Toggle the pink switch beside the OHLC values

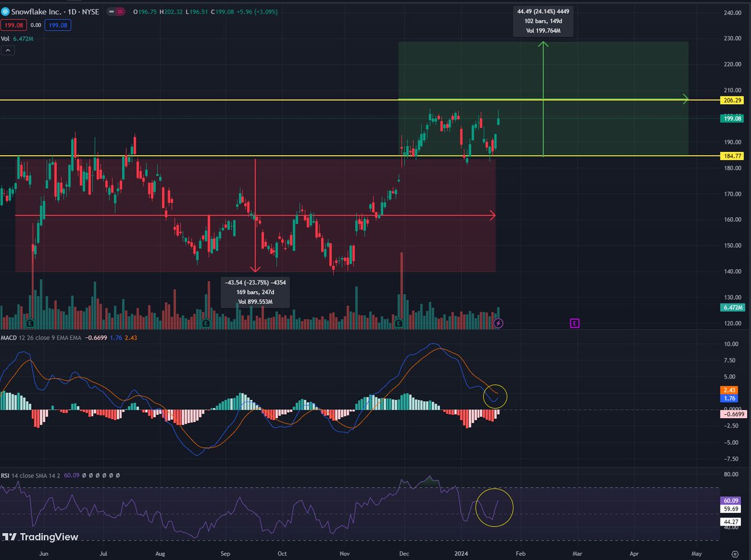pyautogui.click(x=115, y=11)
